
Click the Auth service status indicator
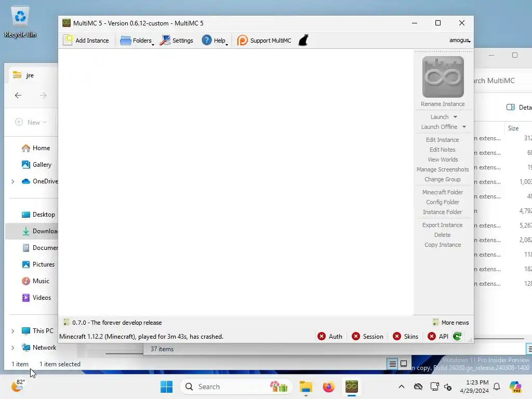click(330, 336)
